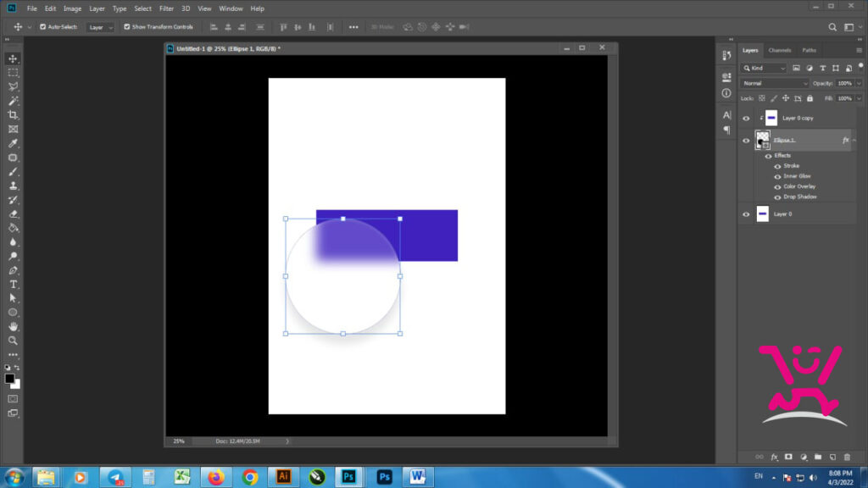Open the Edit Toolbar three-dots menu

[x=13, y=355]
